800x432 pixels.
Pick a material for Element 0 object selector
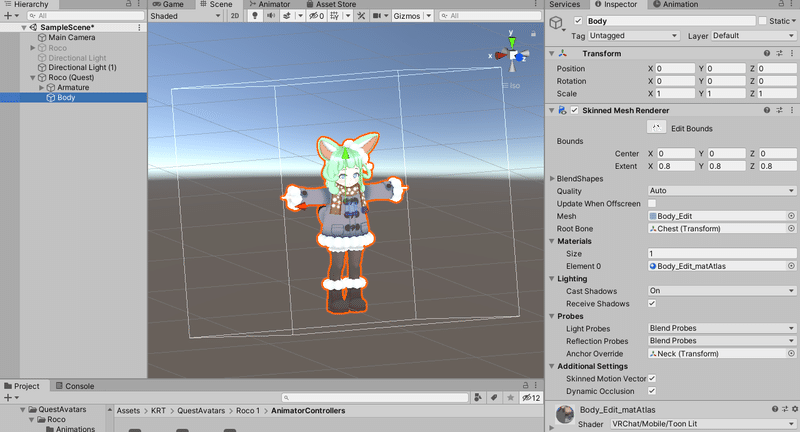click(x=791, y=266)
